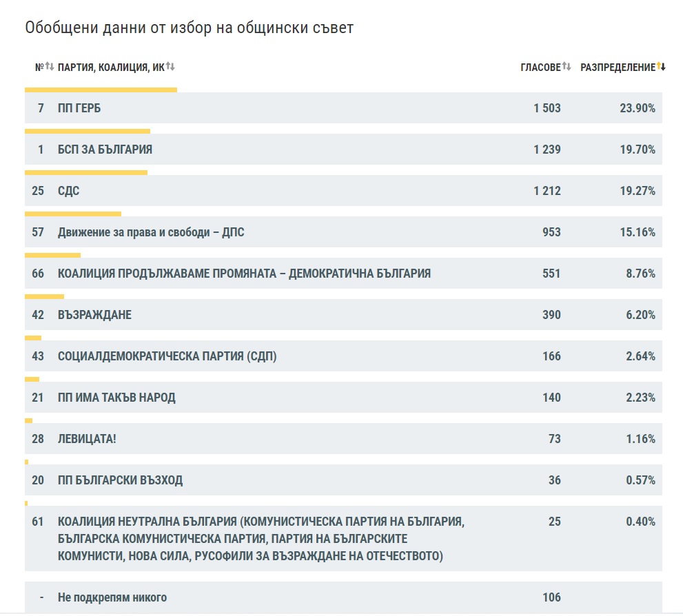683x616 pixels.
Task: Sort by number column arrows icon
Action: click(50, 67)
